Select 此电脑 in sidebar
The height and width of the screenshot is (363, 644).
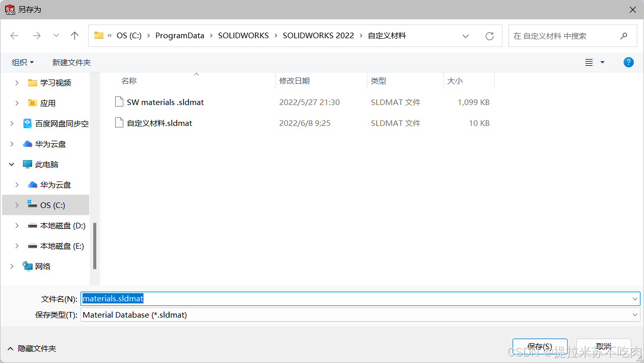click(47, 164)
